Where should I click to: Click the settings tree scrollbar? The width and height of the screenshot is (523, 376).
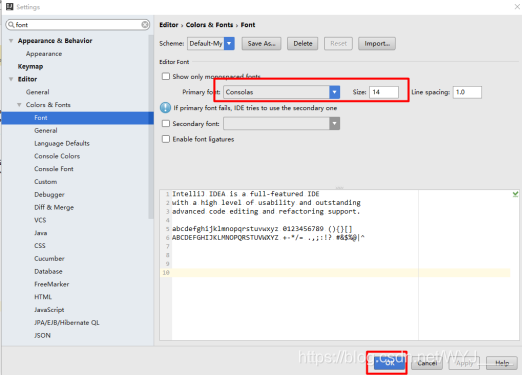tap(151, 127)
